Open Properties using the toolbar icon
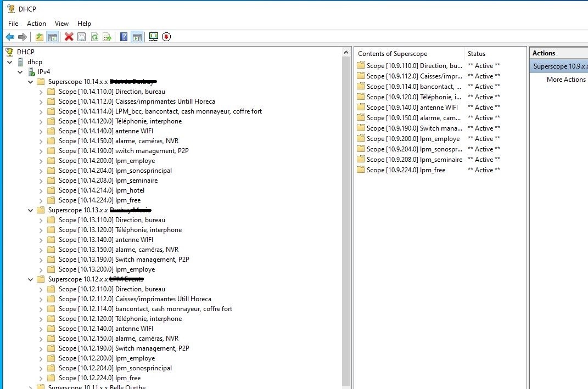The image size is (588, 389). click(82, 37)
